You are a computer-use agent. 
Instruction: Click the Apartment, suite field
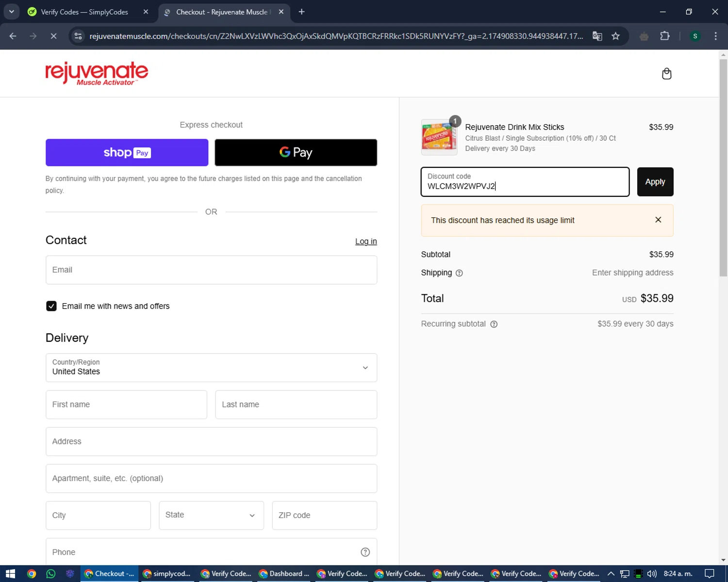pos(211,478)
